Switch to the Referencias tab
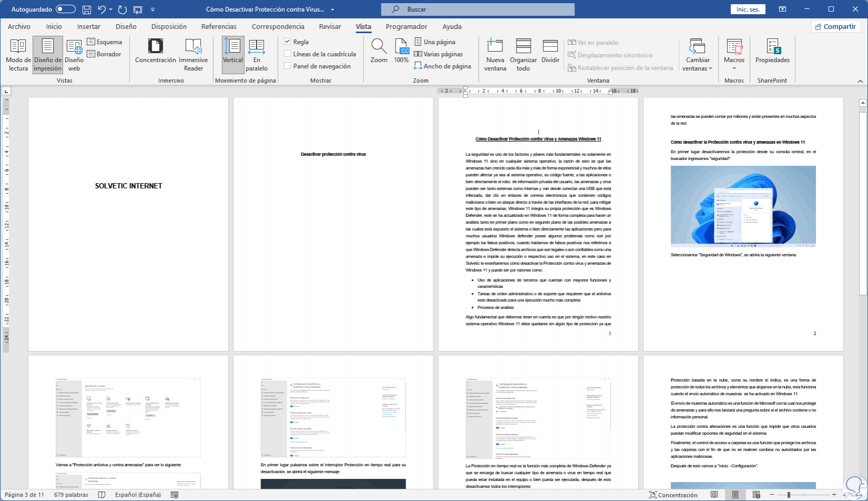 (x=219, y=26)
